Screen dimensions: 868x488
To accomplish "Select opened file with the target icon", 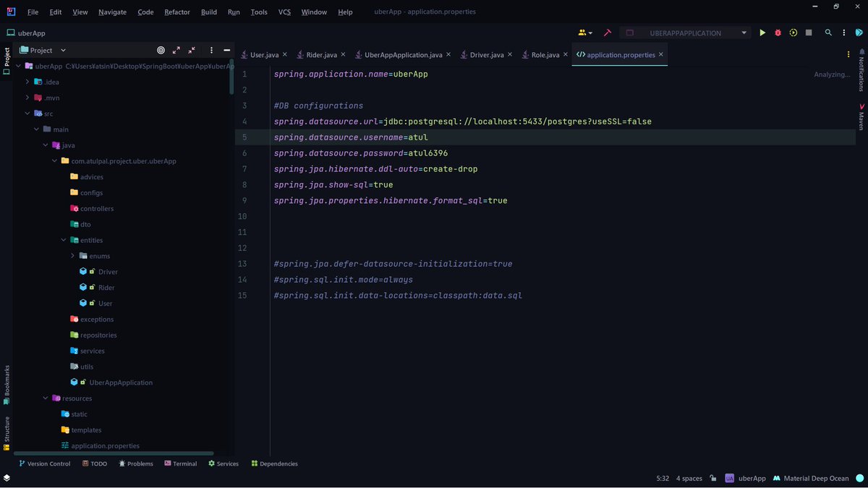I will coord(161,50).
